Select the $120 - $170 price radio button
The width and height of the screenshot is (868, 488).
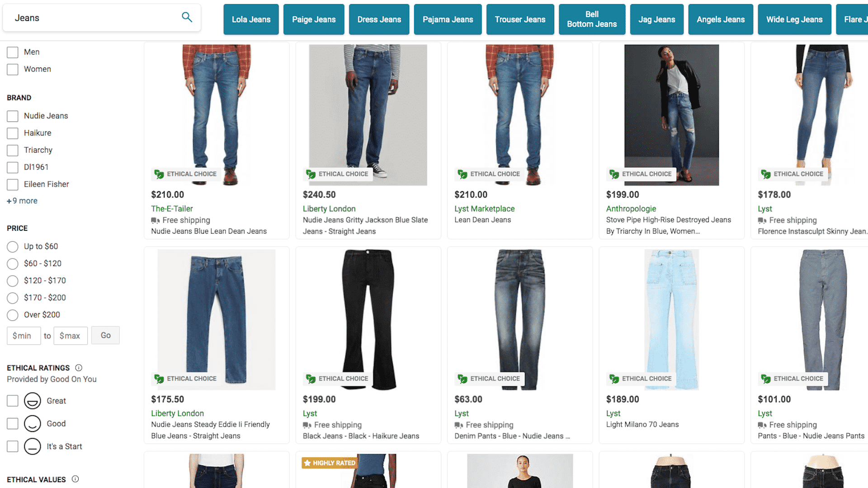pyautogui.click(x=13, y=281)
